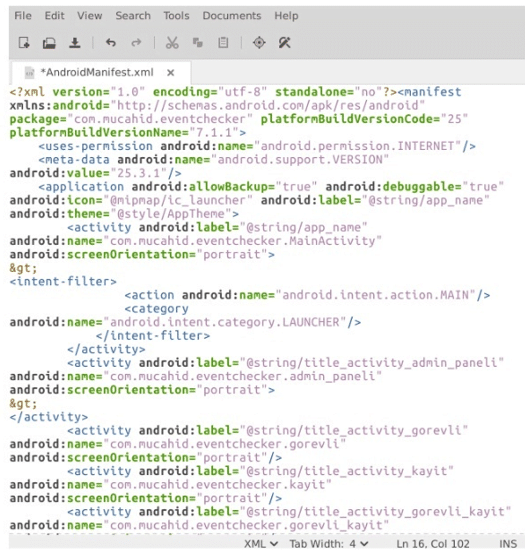Open find with the target icon
The image size is (525, 551).
click(259, 43)
